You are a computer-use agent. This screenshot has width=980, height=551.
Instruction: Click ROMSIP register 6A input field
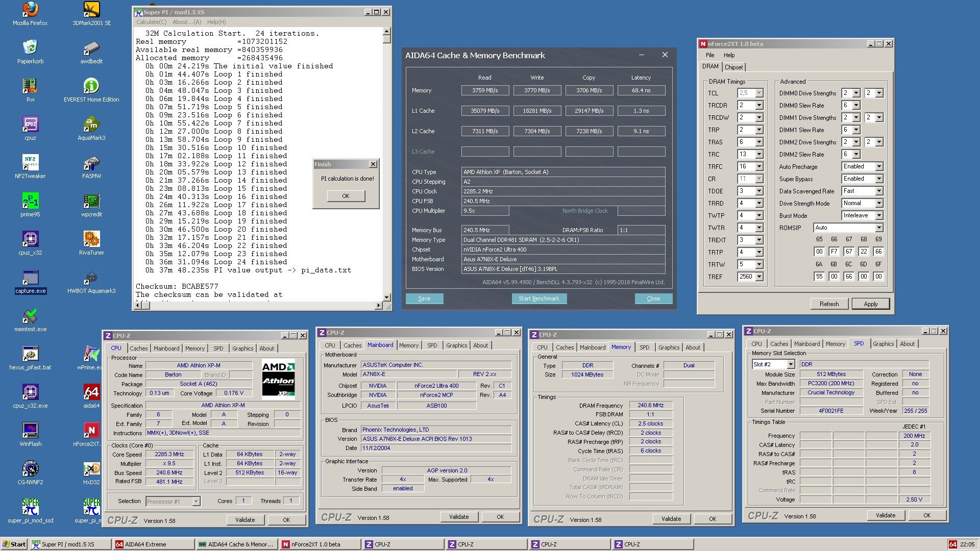[819, 276]
